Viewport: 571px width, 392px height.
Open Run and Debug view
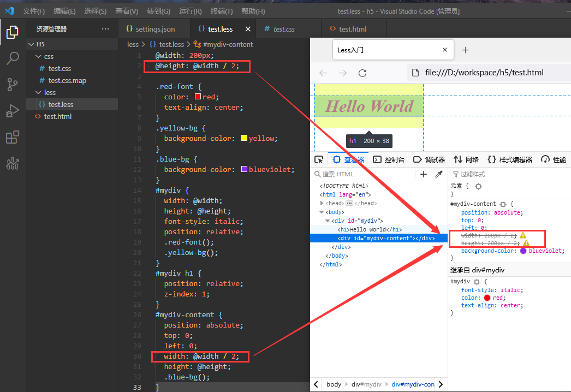(x=13, y=111)
